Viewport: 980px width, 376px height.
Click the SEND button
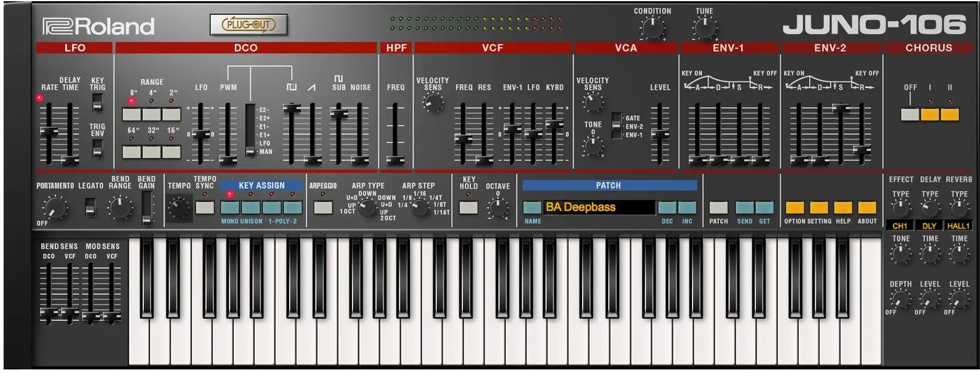click(745, 207)
